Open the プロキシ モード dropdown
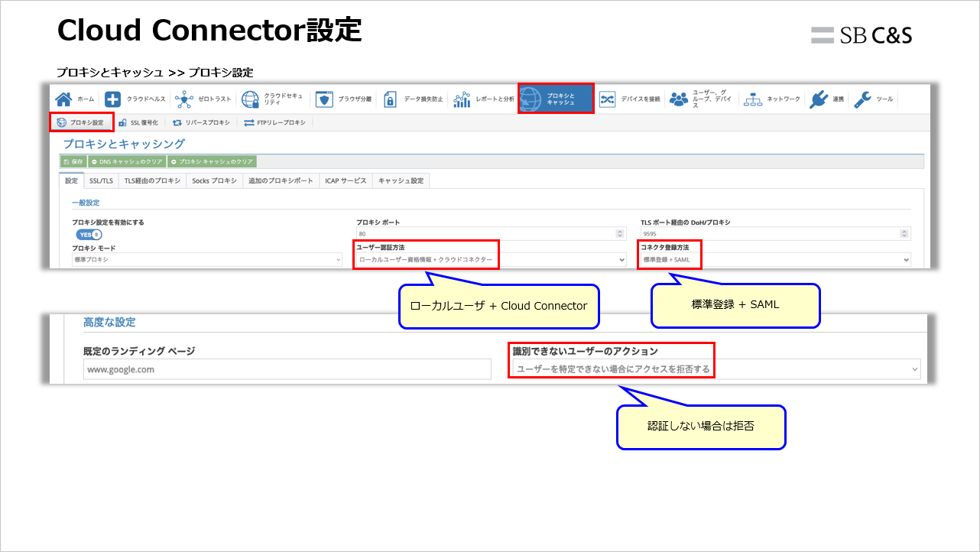Viewport: 980px width, 552px height. [x=207, y=260]
